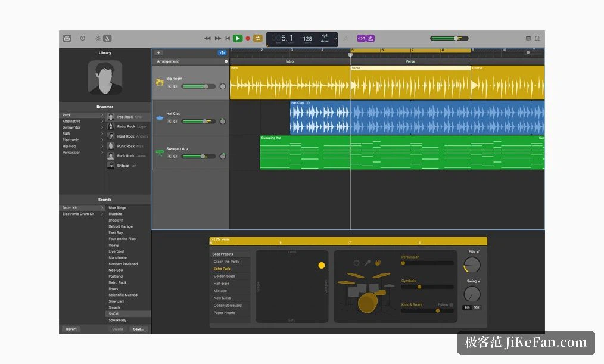604x364 pixels.
Task: Open the LCD display mode dropdown arrow
Action: tap(335, 39)
